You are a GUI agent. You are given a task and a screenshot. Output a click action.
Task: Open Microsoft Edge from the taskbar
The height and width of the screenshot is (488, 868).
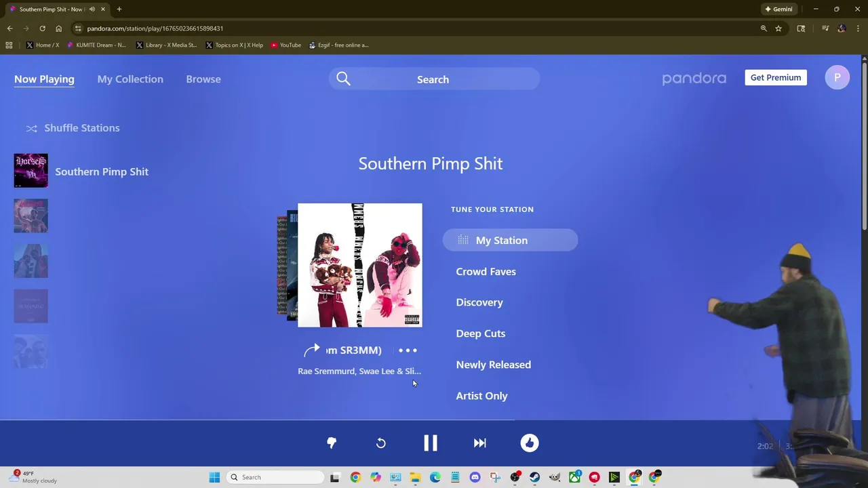[435, 477]
